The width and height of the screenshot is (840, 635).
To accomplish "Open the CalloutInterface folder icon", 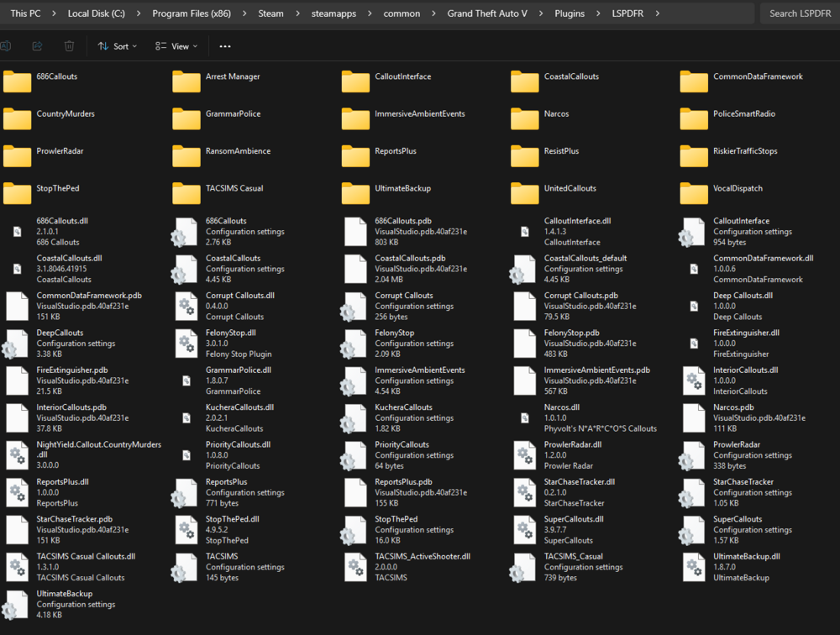I will [355, 81].
